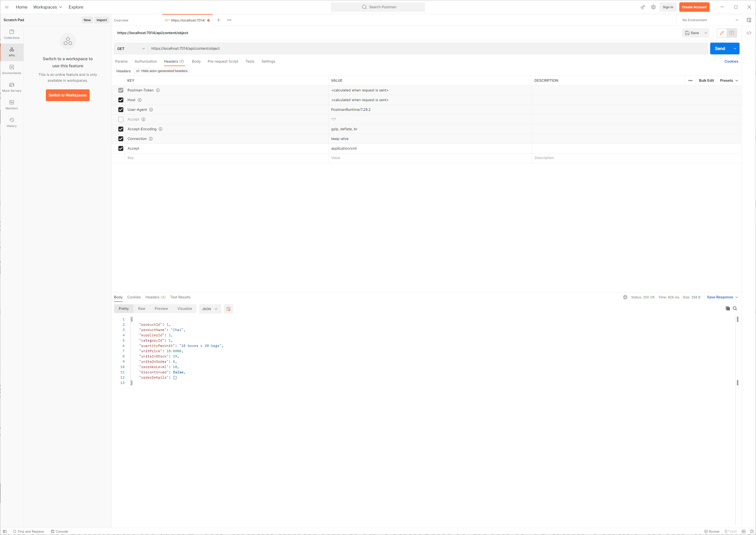Click the code snippet icon
The image size is (756, 535).
[x=748, y=33]
